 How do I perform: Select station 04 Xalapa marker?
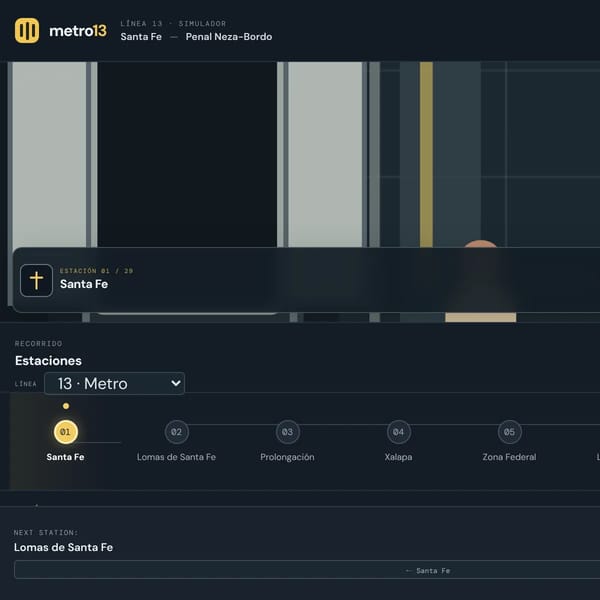pos(398,432)
